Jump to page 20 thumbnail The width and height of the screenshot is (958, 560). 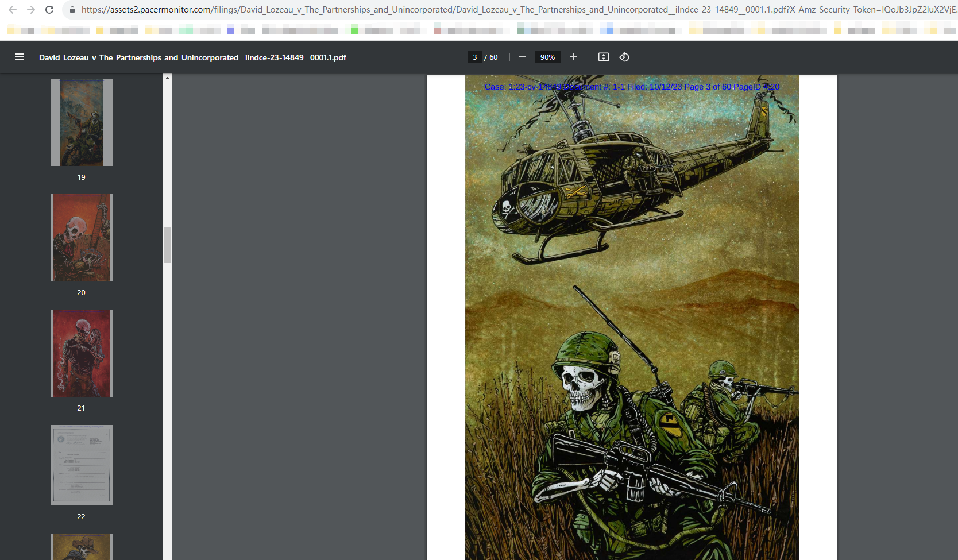pyautogui.click(x=82, y=238)
